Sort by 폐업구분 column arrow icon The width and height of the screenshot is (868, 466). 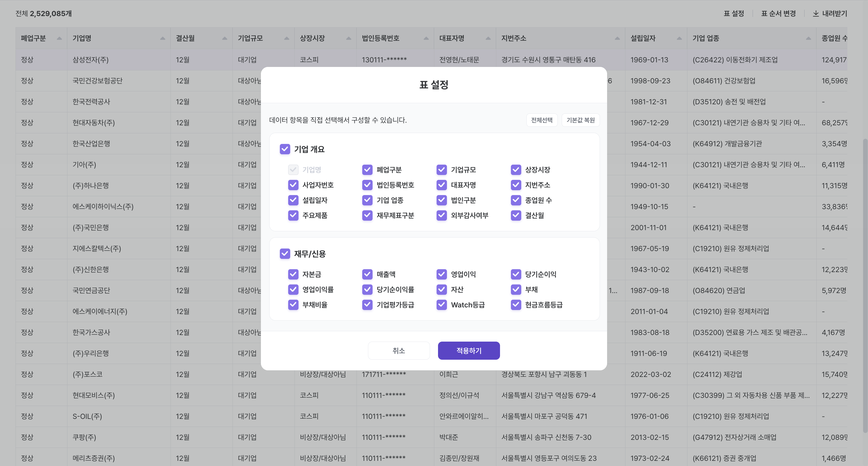59,38
